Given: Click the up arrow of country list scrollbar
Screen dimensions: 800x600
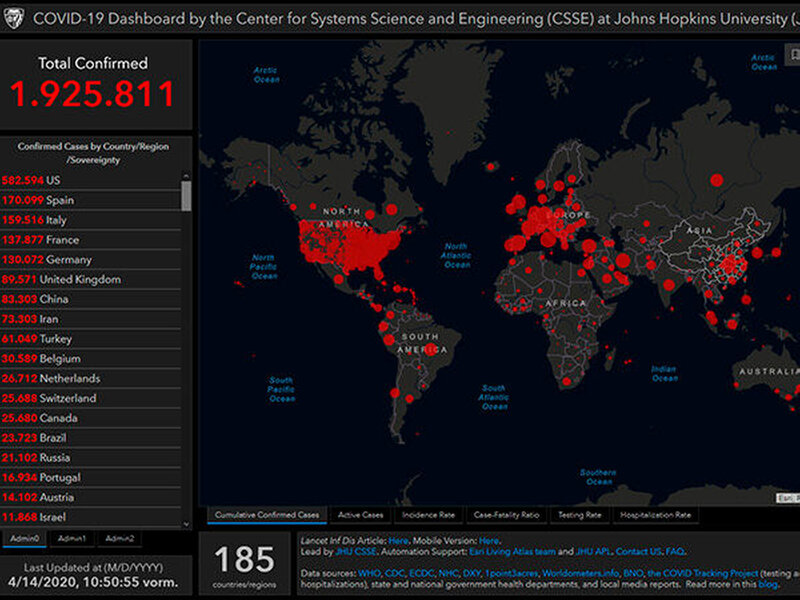Looking at the screenshot, I should tap(186, 177).
